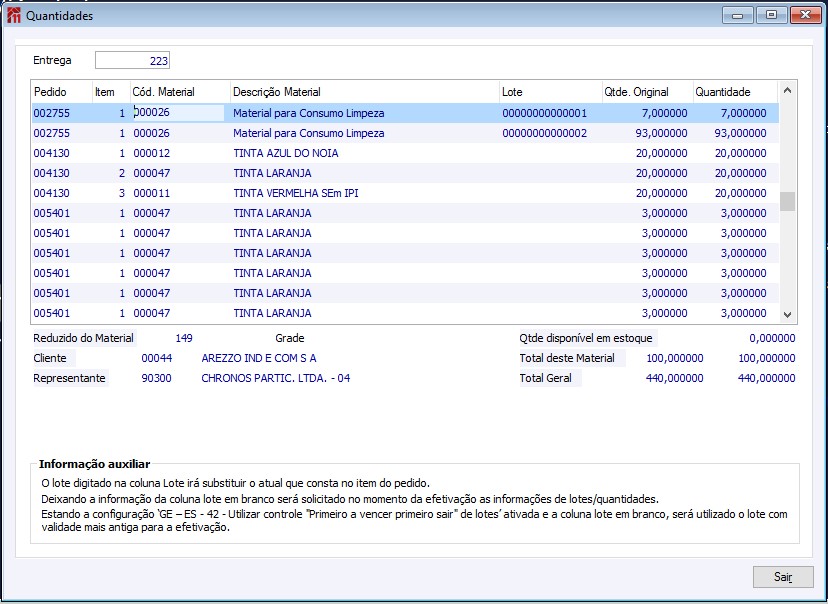Screen dimensions: 828x604
Task: Edit the material code cell in first row
Action: (179, 113)
